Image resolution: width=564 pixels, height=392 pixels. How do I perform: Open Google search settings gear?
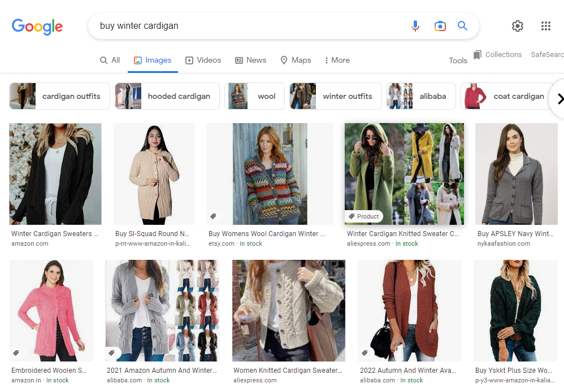pos(517,26)
